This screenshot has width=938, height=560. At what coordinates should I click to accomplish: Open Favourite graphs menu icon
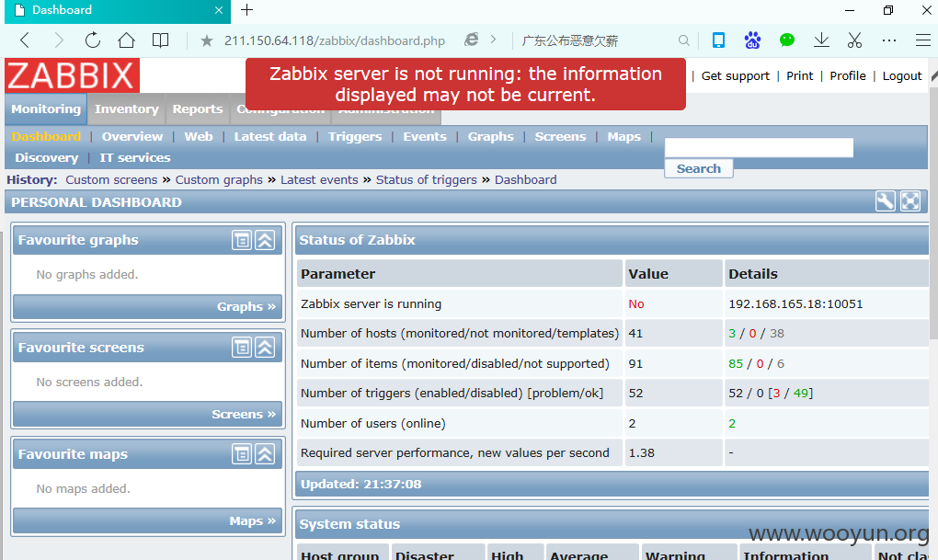[242, 240]
